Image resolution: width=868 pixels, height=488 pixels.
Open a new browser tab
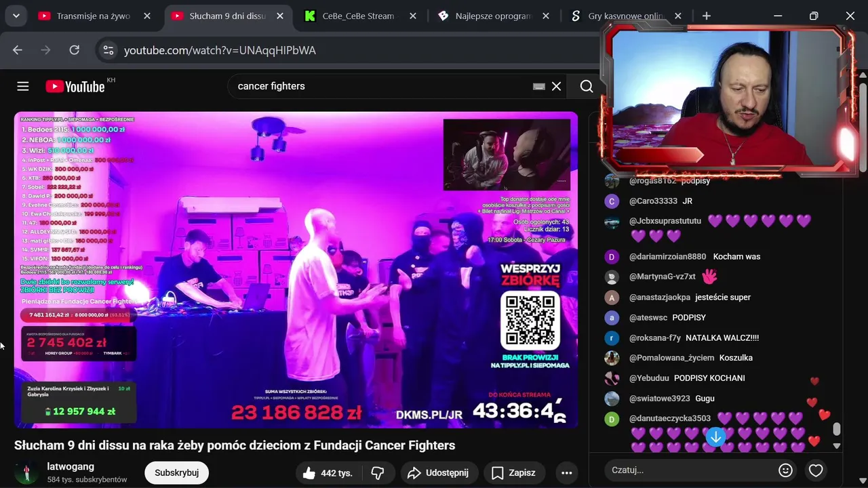pyautogui.click(x=707, y=16)
